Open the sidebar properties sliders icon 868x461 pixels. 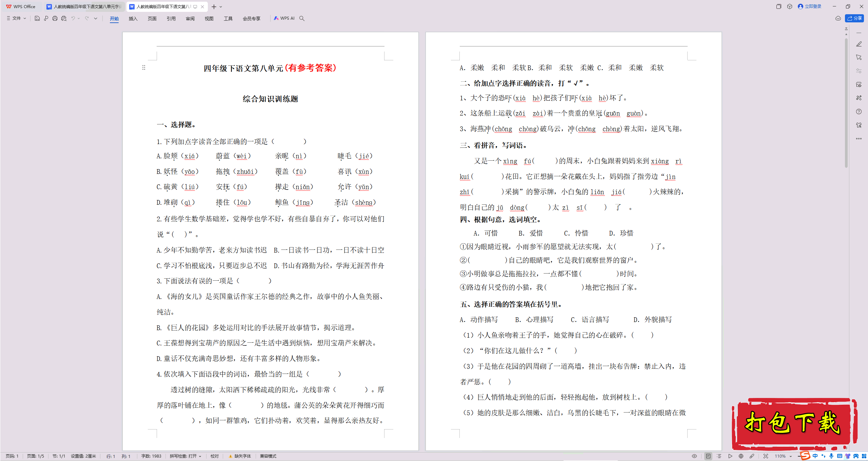(x=859, y=71)
